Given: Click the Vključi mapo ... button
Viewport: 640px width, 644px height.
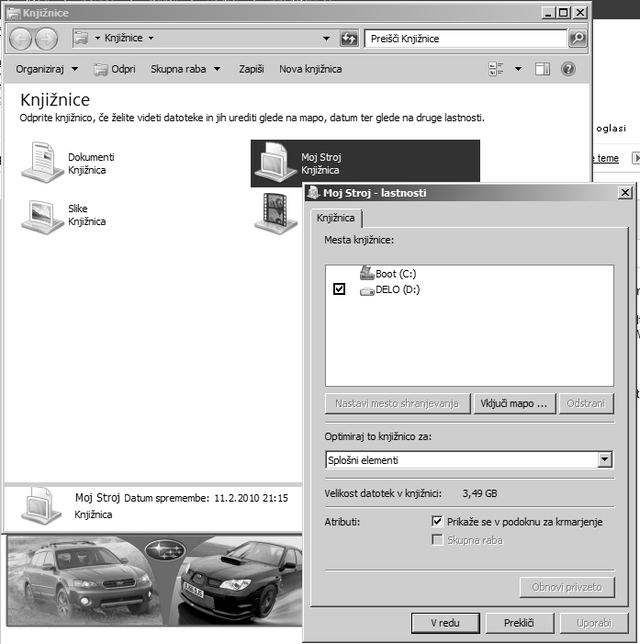Looking at the screenshot, I should tap(514, 404).
